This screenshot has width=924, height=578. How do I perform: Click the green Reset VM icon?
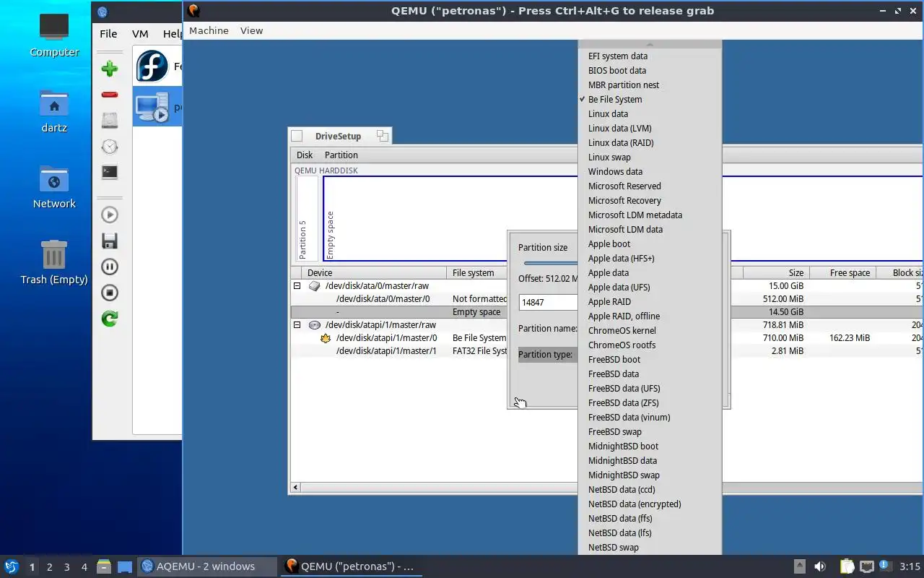[110, 319]
